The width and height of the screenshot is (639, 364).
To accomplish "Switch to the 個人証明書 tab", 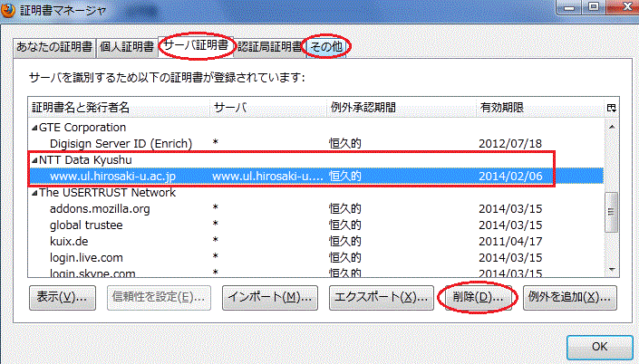I will 127,47.
